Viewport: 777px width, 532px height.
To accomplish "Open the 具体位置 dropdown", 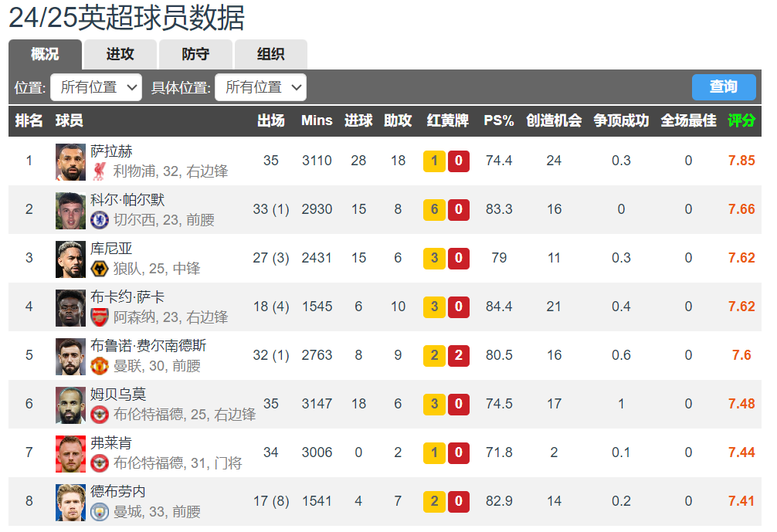I will coord(260,87).
